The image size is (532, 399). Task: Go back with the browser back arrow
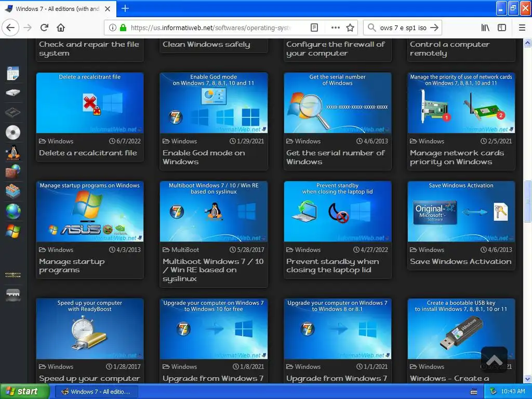coord(10,28)
